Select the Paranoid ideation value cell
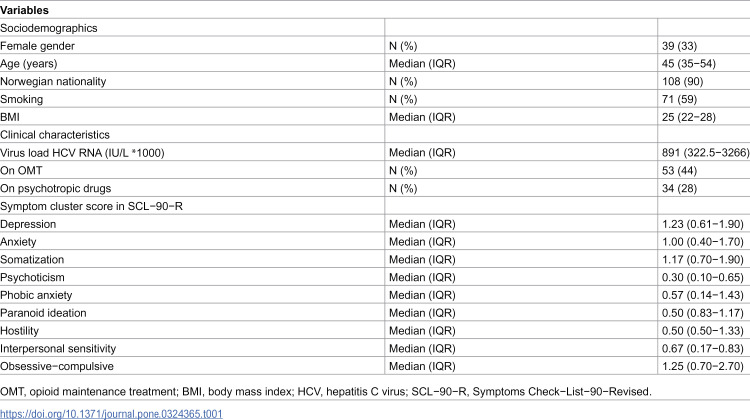This screenshot has width=750, height=420. pyautogui.click(x=703, y=313)
